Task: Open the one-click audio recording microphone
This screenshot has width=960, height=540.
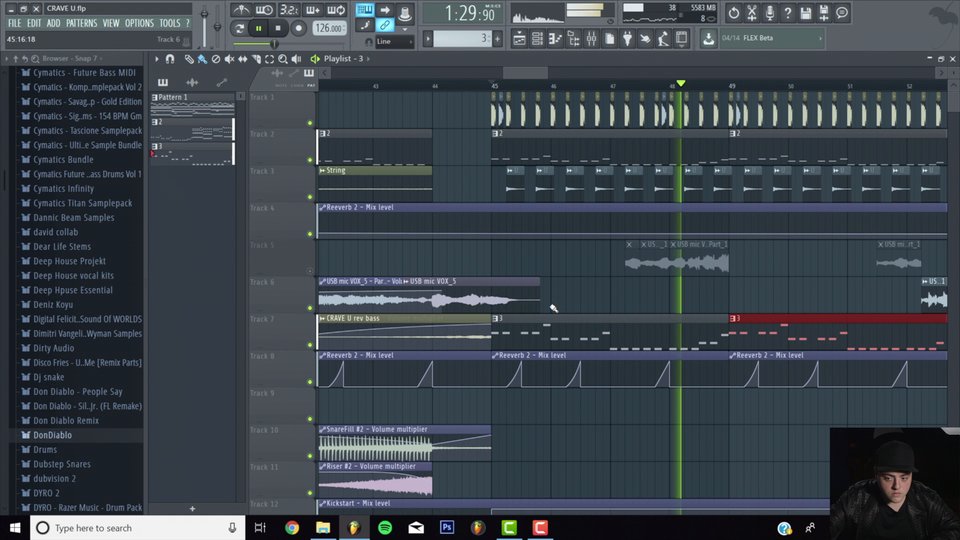Action: [x=770, y=12]
